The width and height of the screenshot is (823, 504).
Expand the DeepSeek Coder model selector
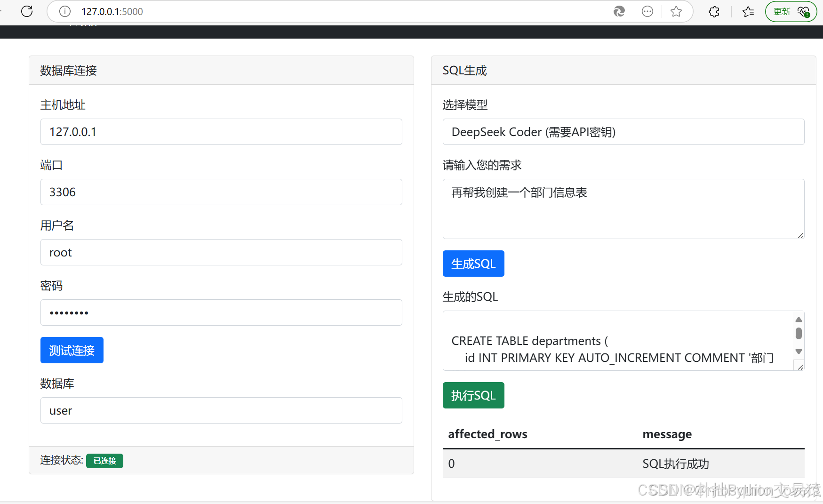(x=623, y=132)
